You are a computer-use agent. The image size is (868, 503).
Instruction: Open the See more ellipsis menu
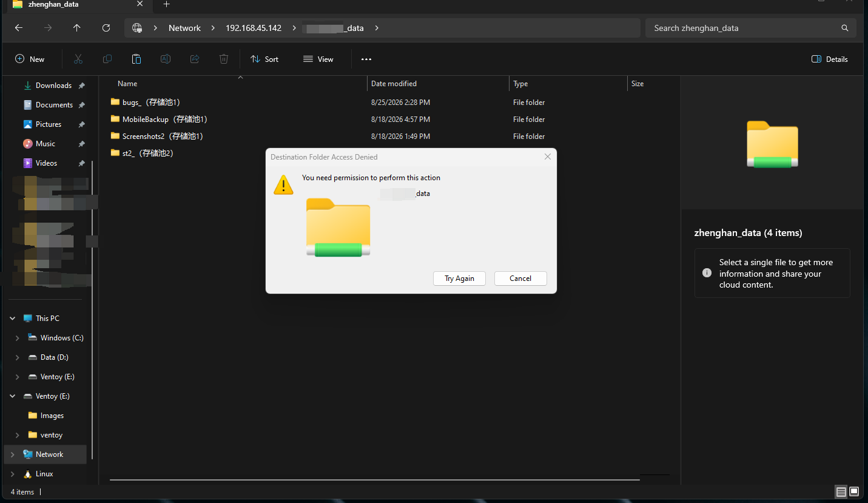pyautogui.click(x=366, y=59)
